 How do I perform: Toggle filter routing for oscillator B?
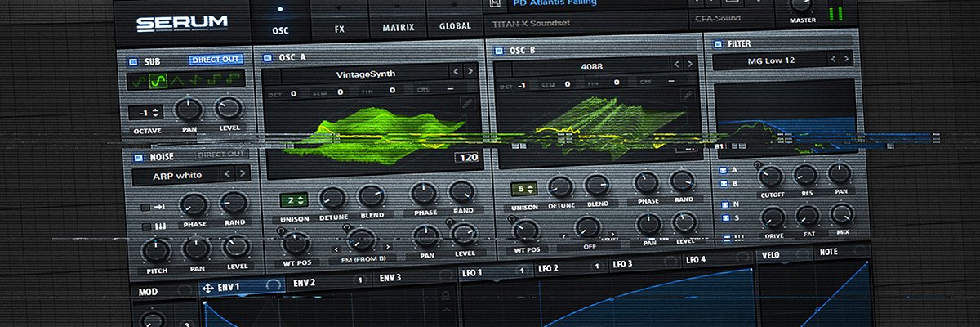(x=725, y=183)
